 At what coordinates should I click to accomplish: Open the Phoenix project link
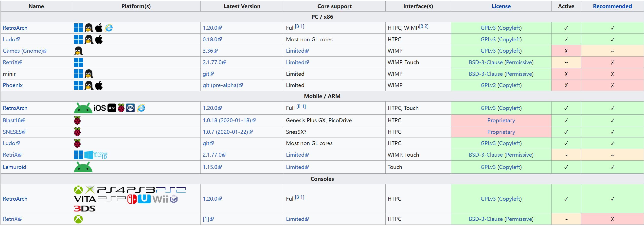click(x=13, y=85)
